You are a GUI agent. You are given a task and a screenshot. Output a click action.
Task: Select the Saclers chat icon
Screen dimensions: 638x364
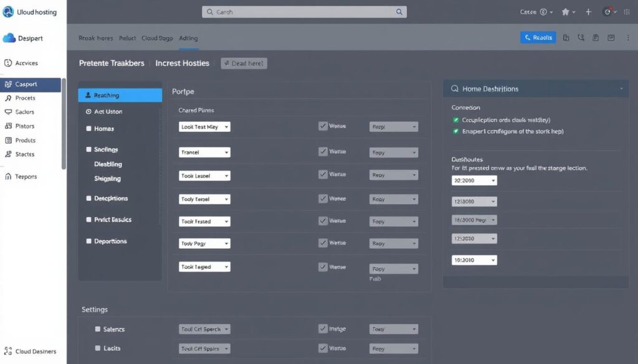tap(9, 112)
